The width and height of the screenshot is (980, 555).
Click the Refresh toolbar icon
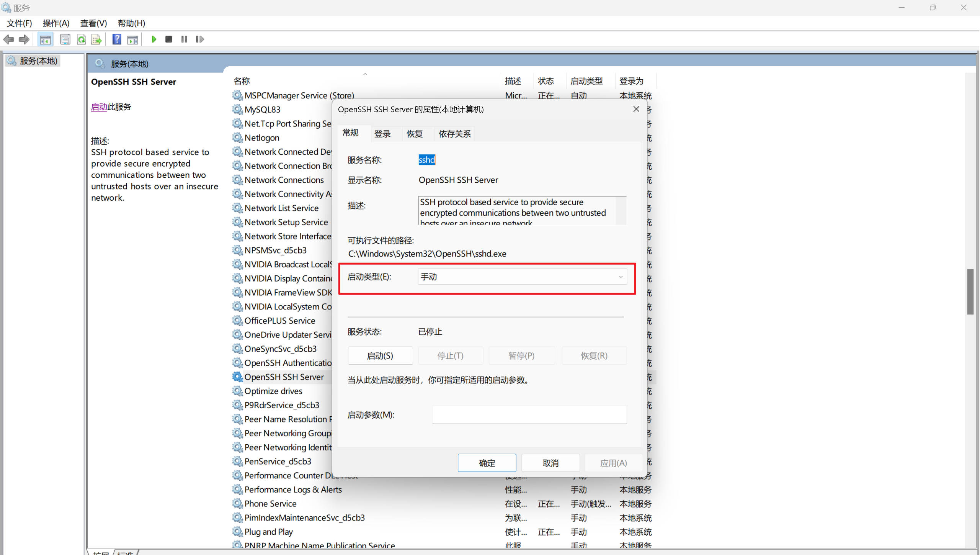pyautogui.click(x=81, y=39)
